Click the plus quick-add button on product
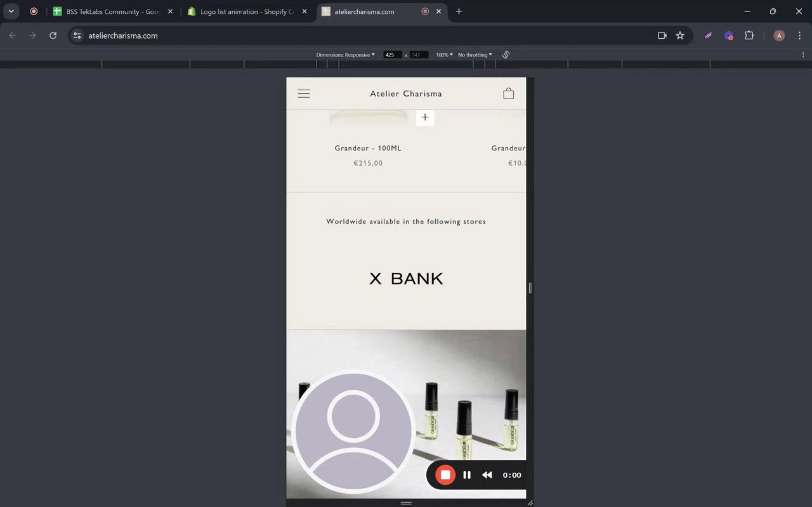The width and height of the screenshot is (812, 507). point(425,117)
